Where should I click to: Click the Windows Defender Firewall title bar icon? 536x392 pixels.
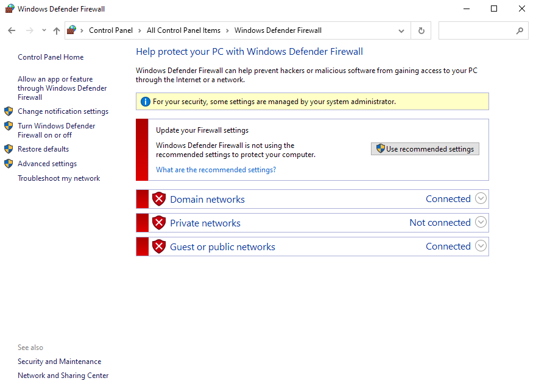click(x=10, y=9)
